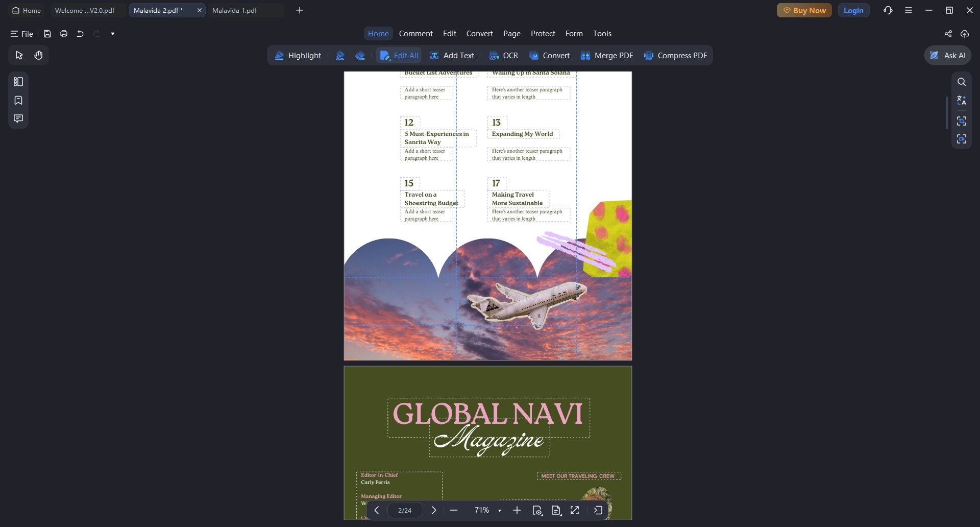Viewport: 980px width, 527px height.
Task: Click the vertical scrollbar thumb
Action: click(947, 112)
